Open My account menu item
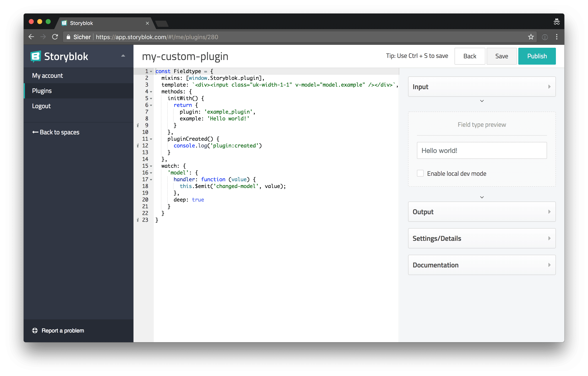This screenshot has height=376, width=588. tap(47, 76)
